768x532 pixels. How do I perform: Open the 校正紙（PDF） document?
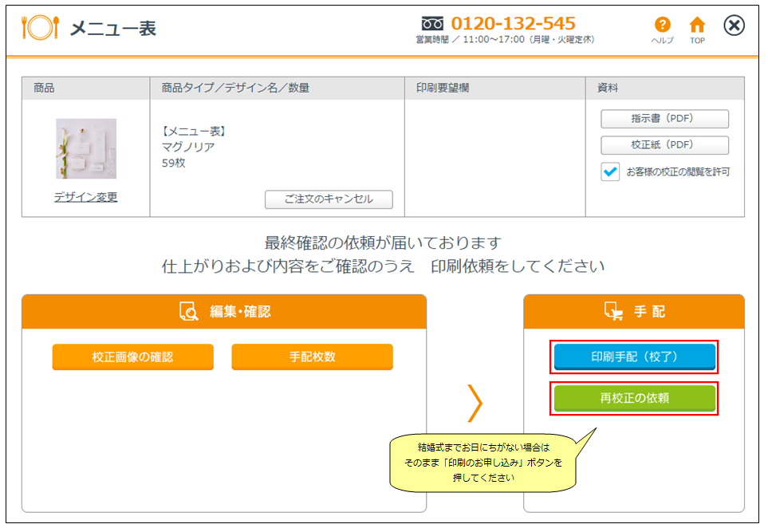(x=664, y=145)
